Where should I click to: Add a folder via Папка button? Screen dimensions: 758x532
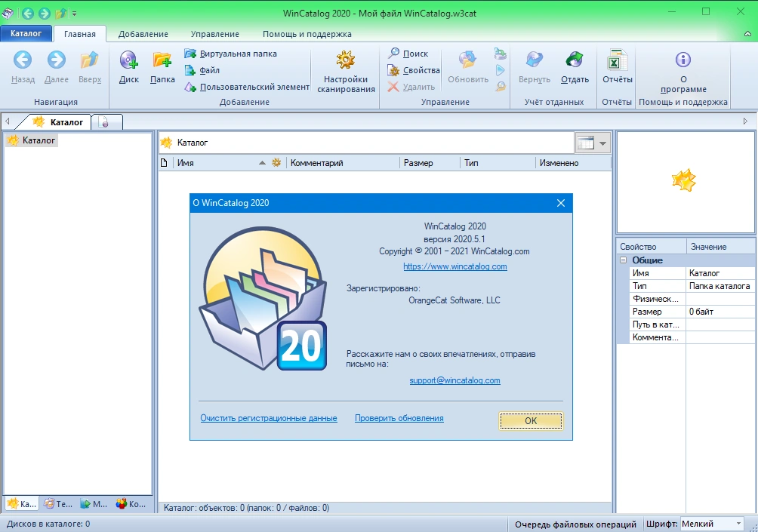coord(162,67)
